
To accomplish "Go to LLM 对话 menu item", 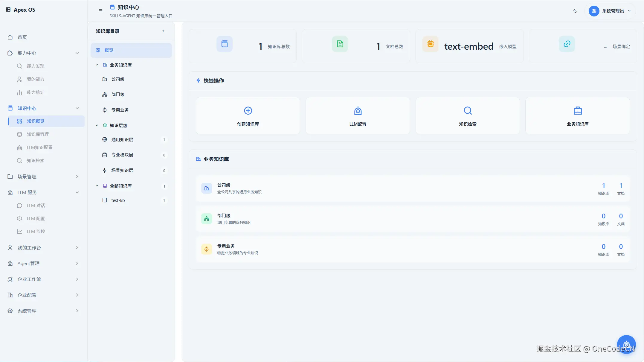I will pyautogui.click(x=36, y=206).
